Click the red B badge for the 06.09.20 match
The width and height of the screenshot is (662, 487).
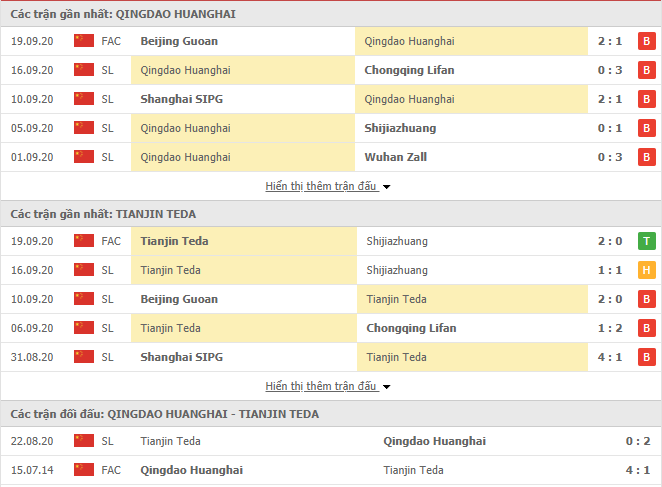[646, 328]
